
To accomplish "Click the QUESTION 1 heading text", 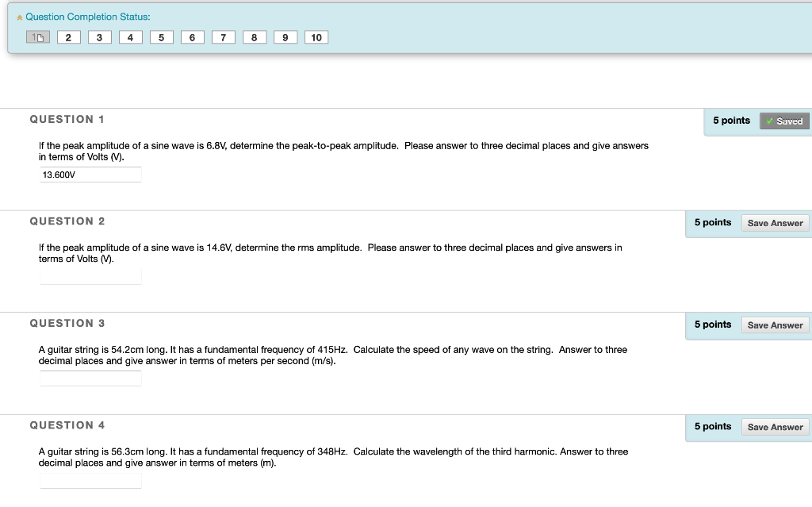I will tap(67, 119).
